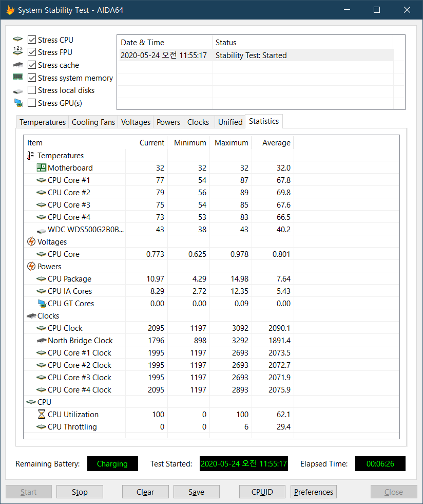423x504 pixels.
Task: Save the test results
Action: point(196,492)
